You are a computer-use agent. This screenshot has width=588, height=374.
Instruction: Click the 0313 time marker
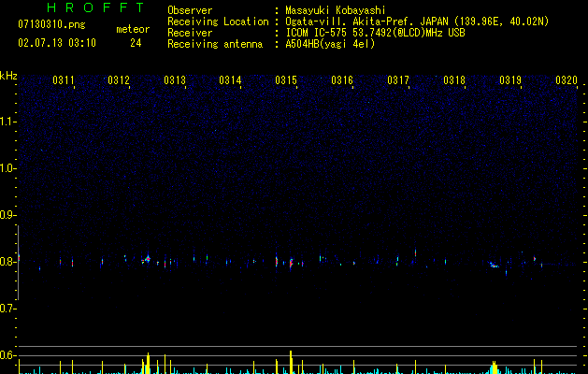coord(175,80)
